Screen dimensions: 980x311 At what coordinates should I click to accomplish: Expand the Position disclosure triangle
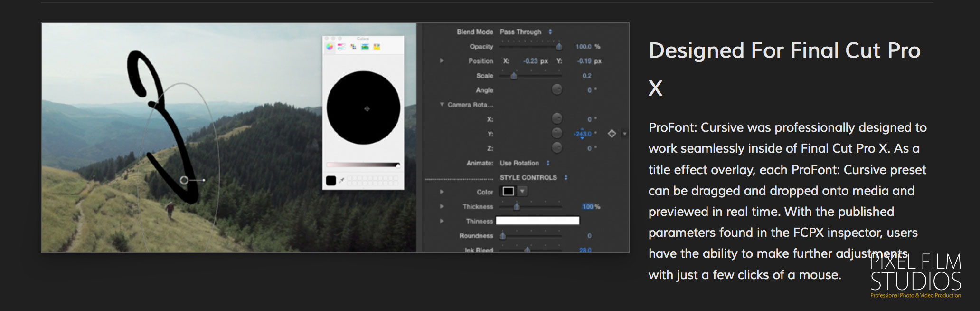tap(442, 61)
